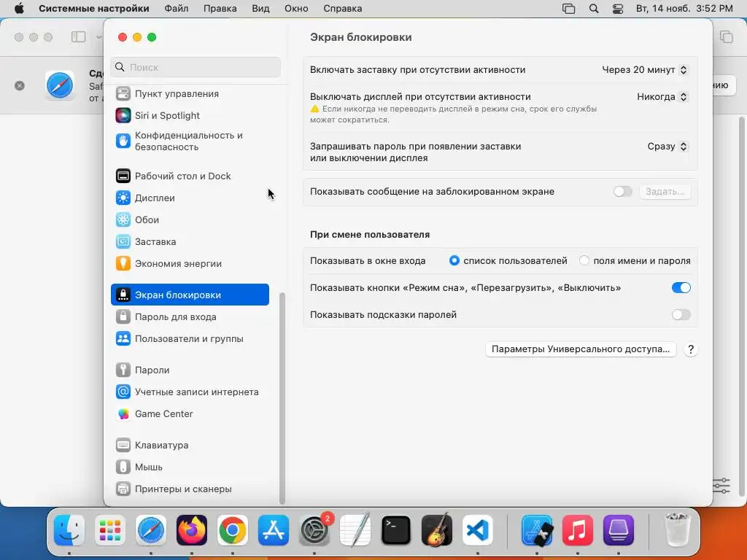Open Никогда display-off dropdown

click(x=662, y=97)
